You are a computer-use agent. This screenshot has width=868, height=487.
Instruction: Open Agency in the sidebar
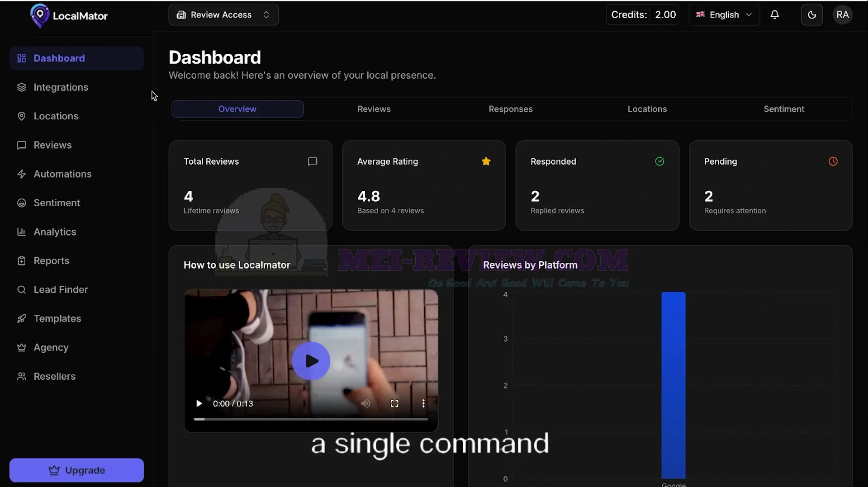point(76,348)
